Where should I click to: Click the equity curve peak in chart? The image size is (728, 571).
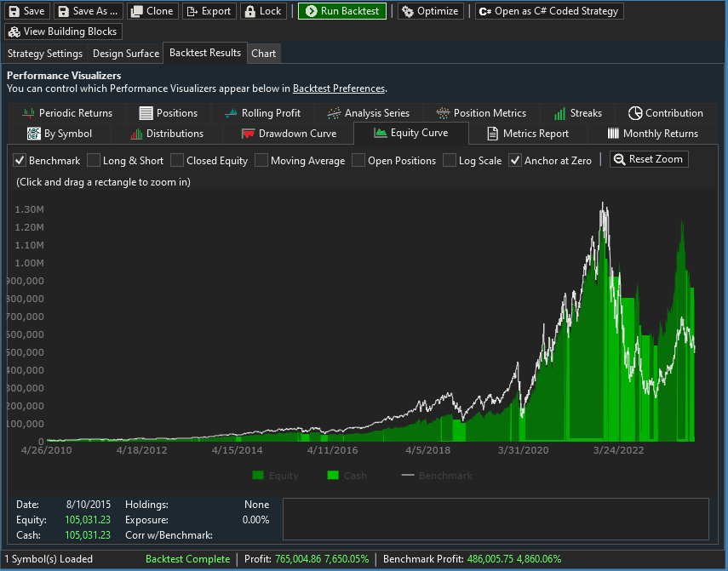603,203
